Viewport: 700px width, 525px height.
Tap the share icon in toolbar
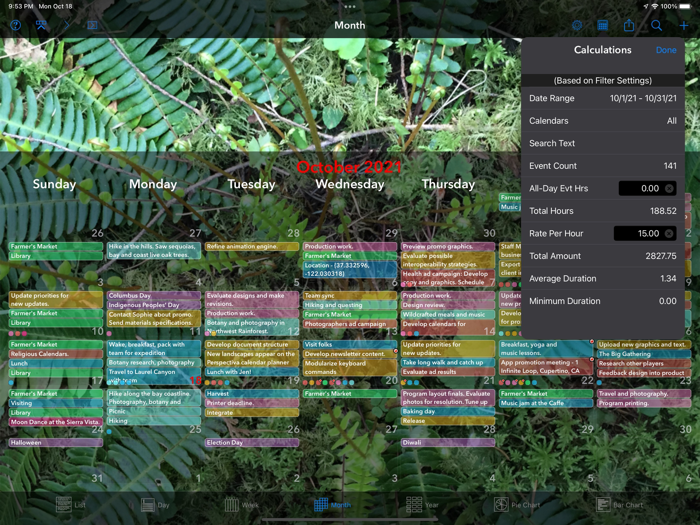(629, 25)
